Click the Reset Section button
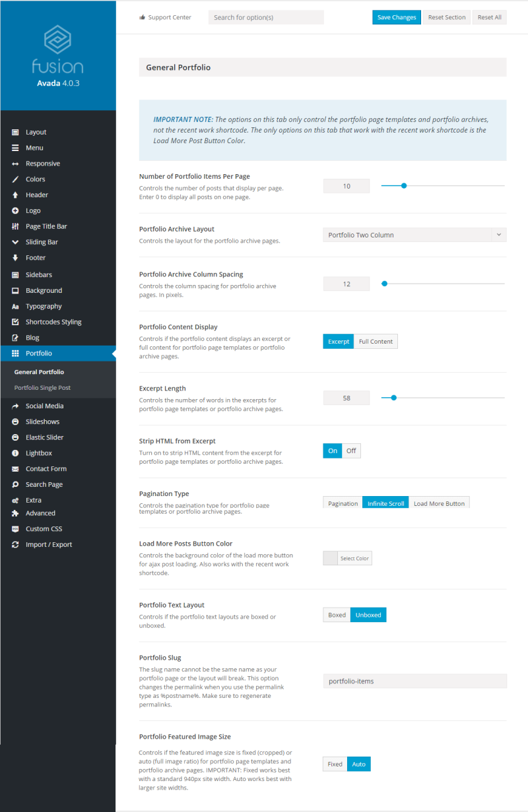528x812 pixels. (447, 17)
